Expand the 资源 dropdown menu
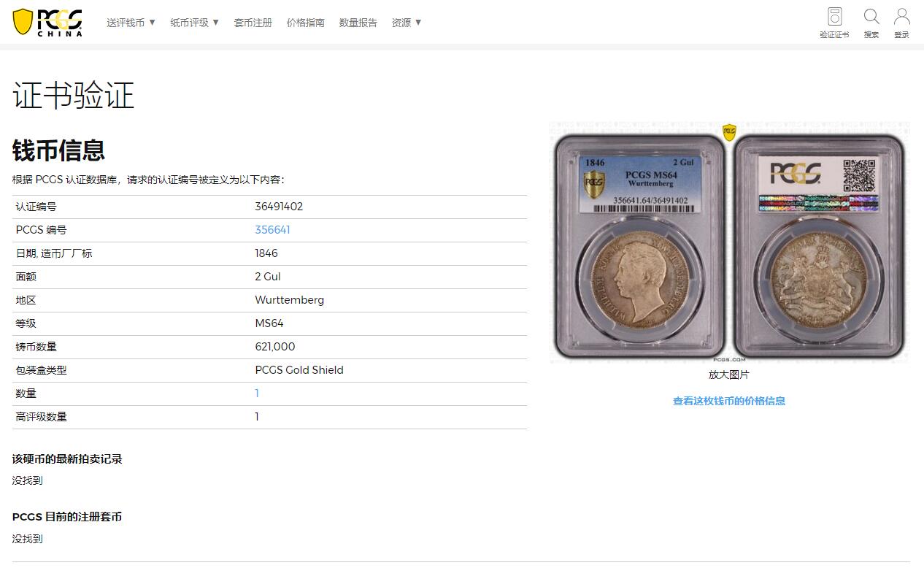 (x=407, y=23)
